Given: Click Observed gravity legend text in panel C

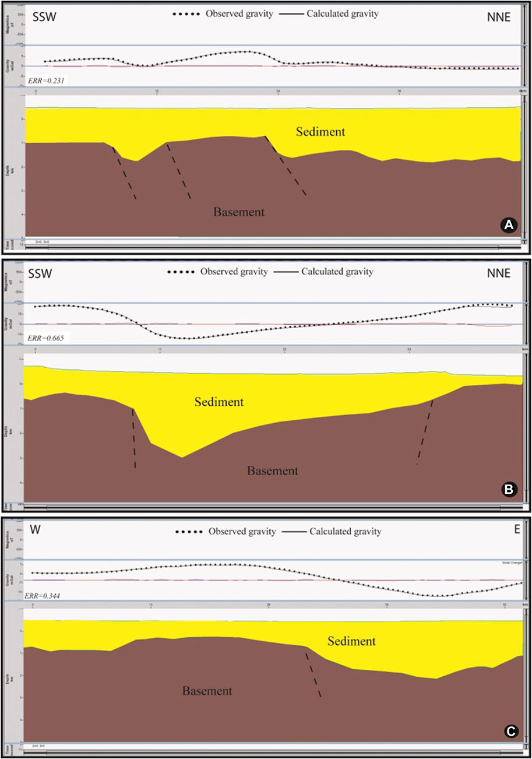Looking at the screenshot, I should (243, 532).
